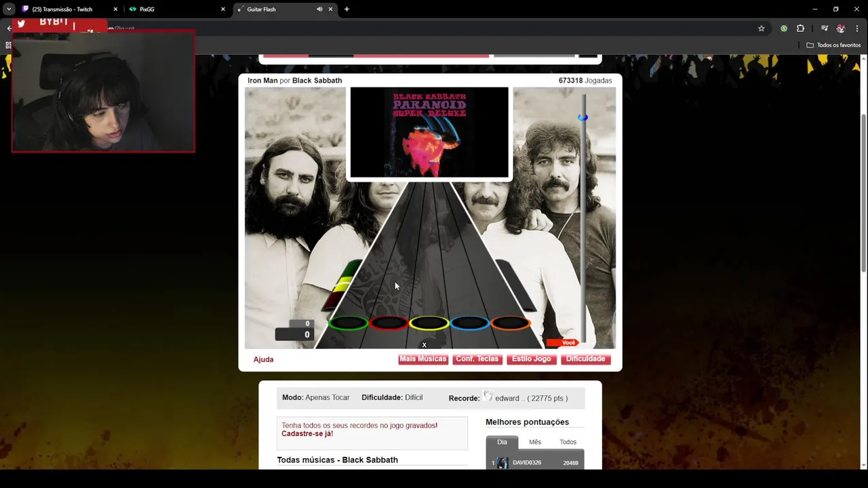Select the Mês scores tab
Screen dimensions: 868x488
point(535,442)
